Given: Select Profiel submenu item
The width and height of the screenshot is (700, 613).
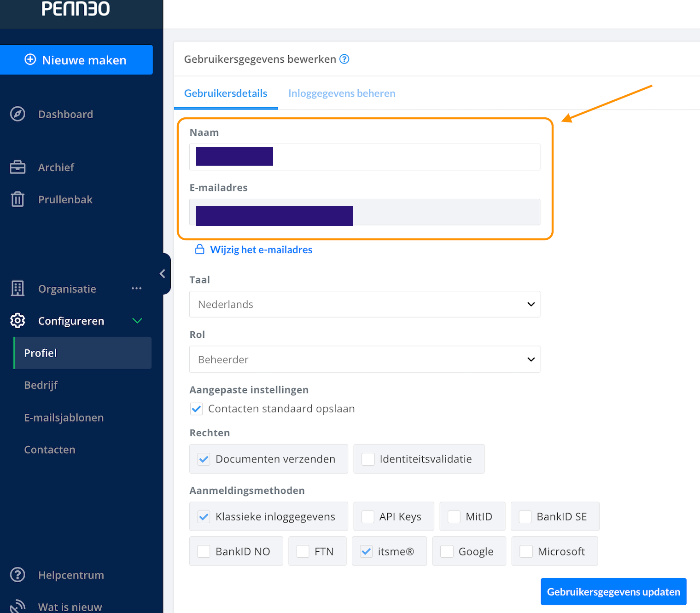Looking at the screenshot, I should (x=83, y=353).
